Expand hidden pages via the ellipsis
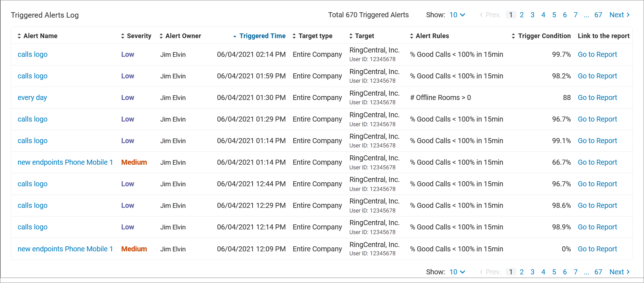The image size is (644, 283). coord(586,15)
